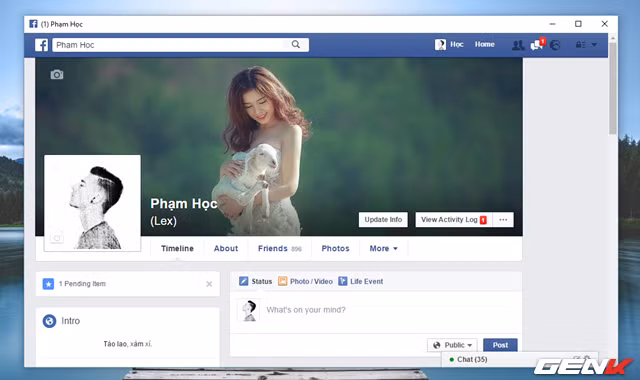
Task: Click the profile picture camera icon
Action: [57, 237]
